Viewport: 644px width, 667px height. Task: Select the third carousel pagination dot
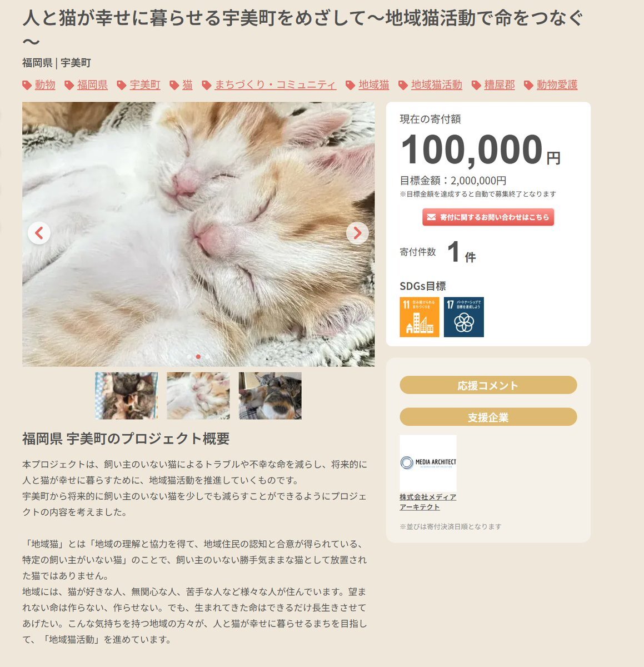(x=208, y=356)
